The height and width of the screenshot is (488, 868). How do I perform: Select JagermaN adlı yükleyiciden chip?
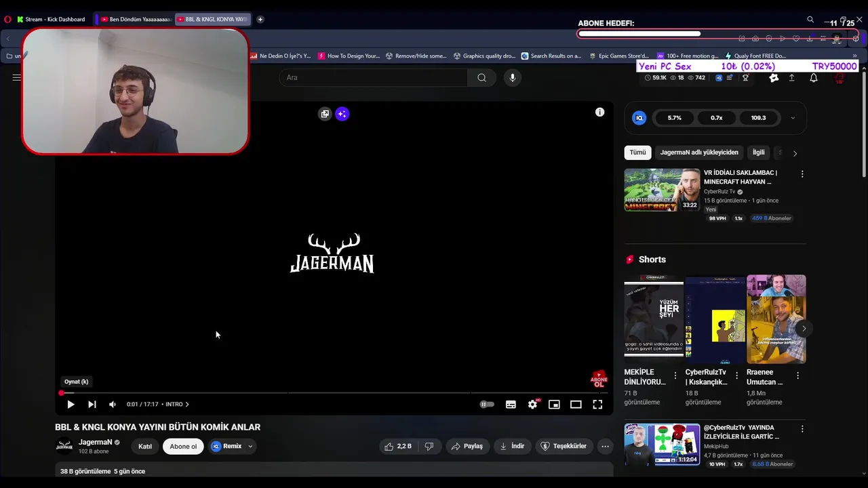click(699, 152)
